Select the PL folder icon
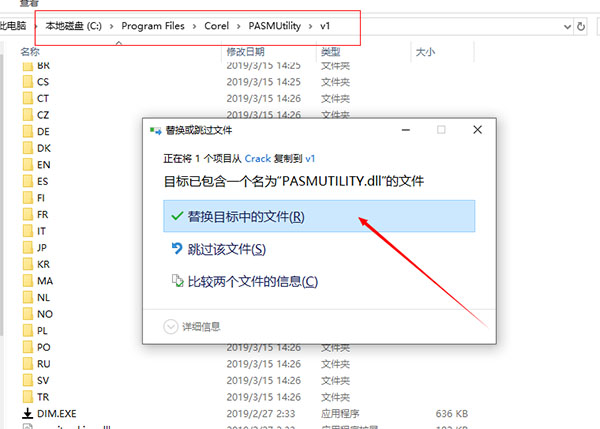The image size is (600, 429). (x=28, y=331)
